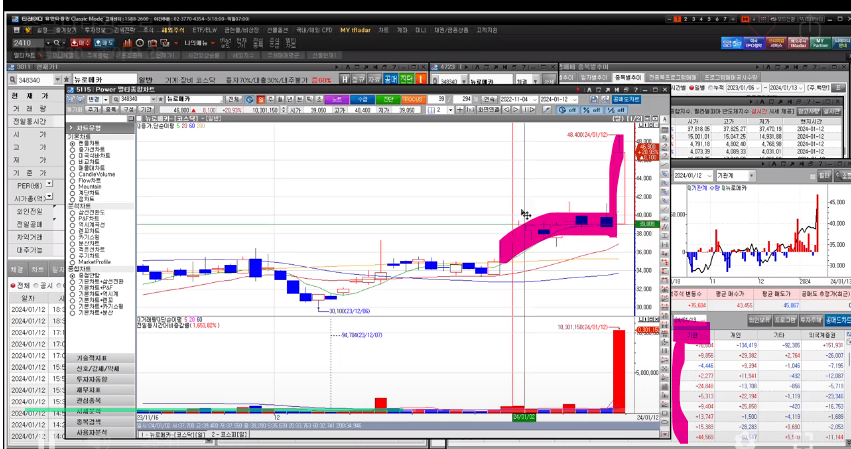Click the 주 weekly period button in chart toolbar
The height and width of the screenshot is (449, 851).
coord(271,99)
